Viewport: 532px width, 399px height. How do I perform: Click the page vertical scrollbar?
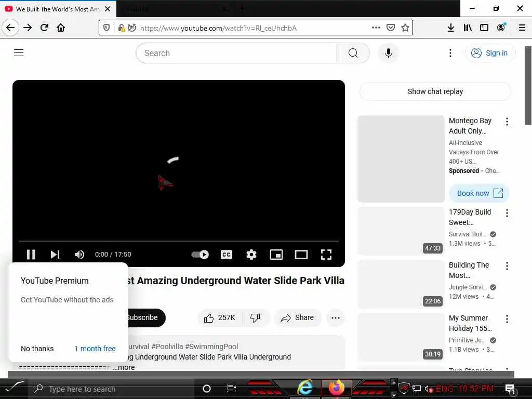pos(528,86)
